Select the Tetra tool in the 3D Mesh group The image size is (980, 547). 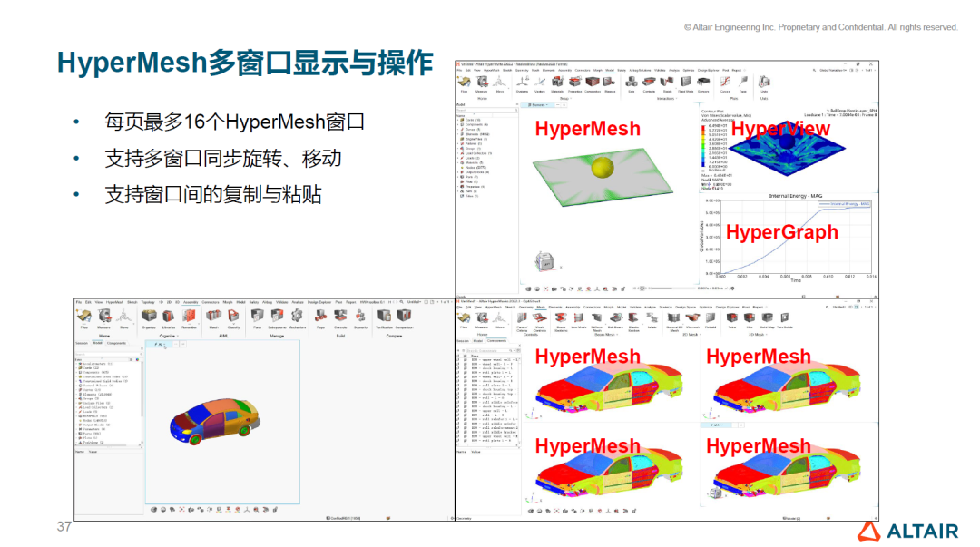pyautogui.click(x=730, y=317)
